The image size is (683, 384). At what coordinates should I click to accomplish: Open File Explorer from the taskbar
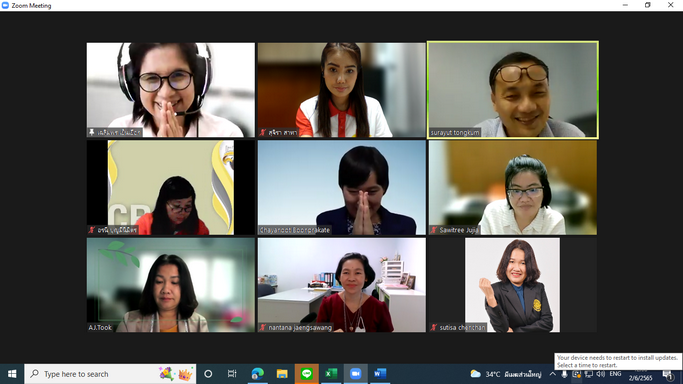(282, 374)
